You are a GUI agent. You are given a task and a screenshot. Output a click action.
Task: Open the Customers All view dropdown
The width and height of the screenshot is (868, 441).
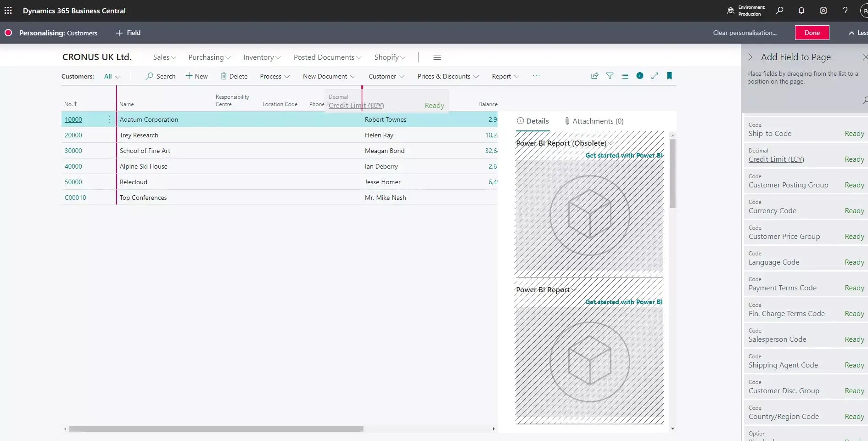click(x=112, y=76)
